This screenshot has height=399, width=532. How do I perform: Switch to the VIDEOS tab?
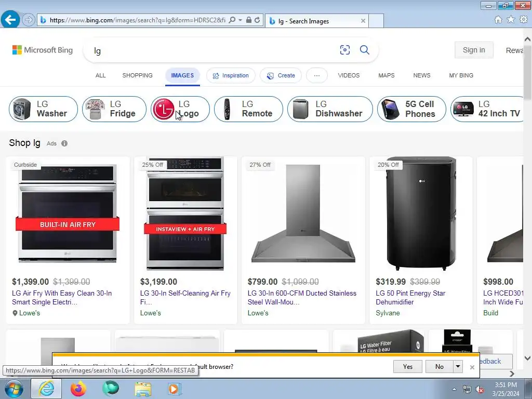tap(349, 75)
